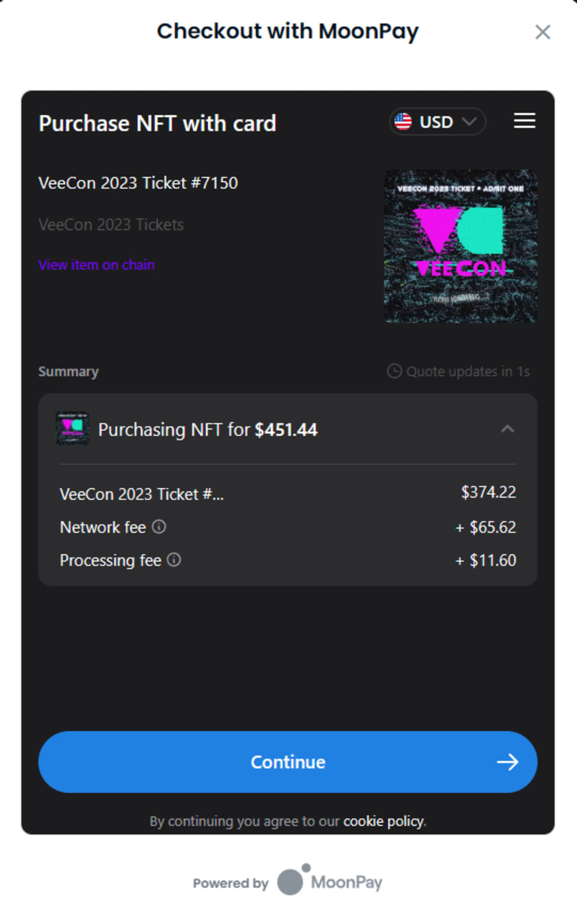Click the Network fee label
577x924 pixels.
(103, 527)
